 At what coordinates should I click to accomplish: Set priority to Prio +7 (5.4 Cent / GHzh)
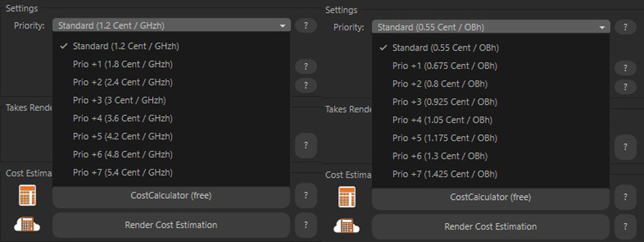(x=171, y=172)
